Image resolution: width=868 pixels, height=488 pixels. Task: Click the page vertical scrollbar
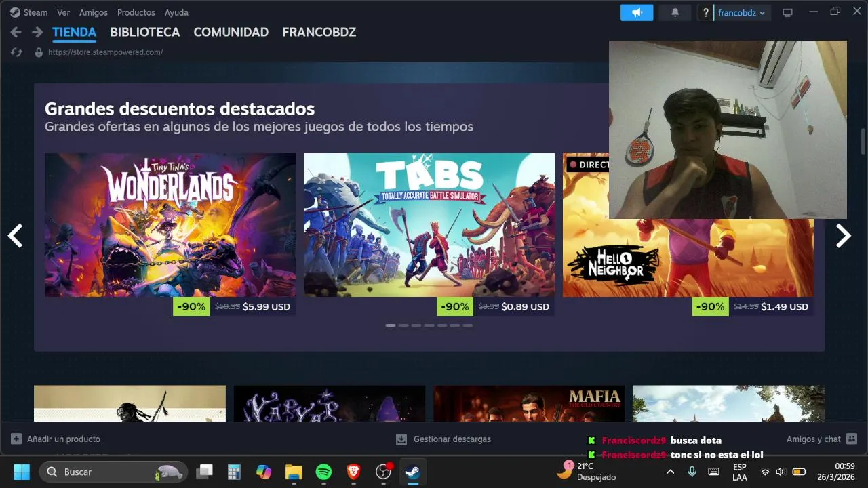click(x=863, y=141)
